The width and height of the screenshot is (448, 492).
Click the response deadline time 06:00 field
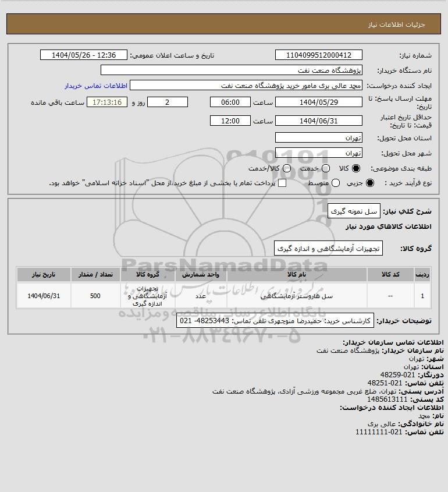tap(230, 102)
